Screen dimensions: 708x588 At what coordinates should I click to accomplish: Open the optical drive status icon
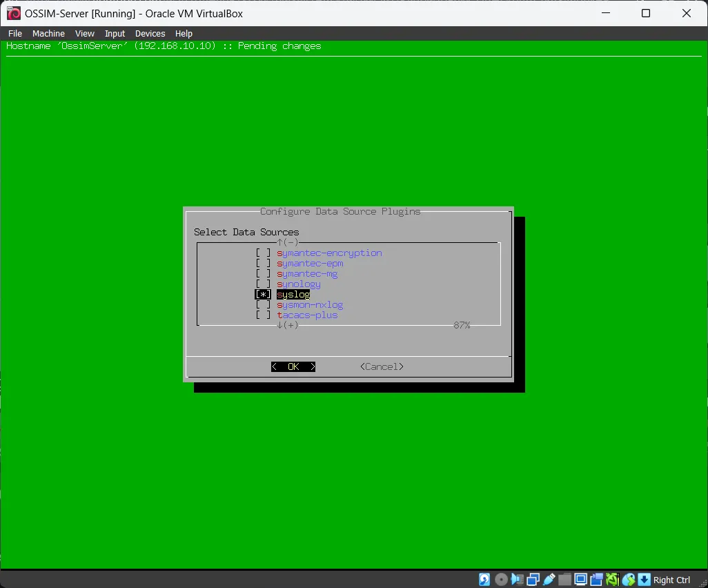point(502,580)
